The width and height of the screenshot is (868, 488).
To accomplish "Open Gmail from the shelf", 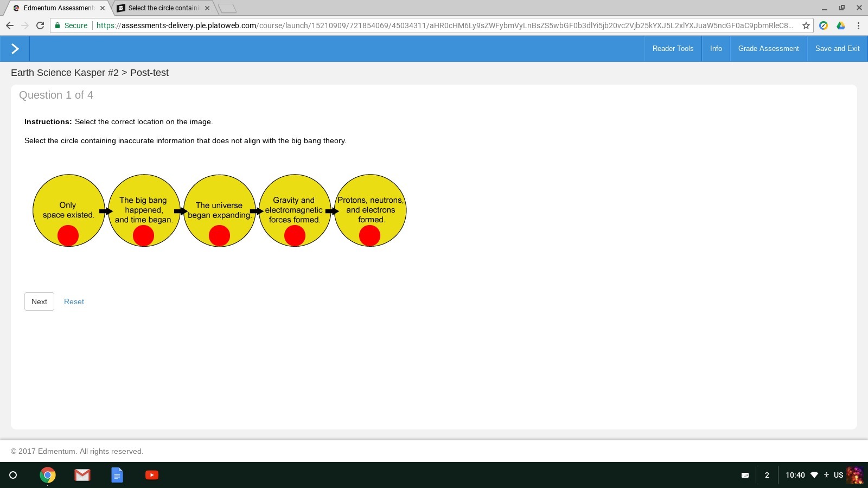I will (x=82, y=475).
